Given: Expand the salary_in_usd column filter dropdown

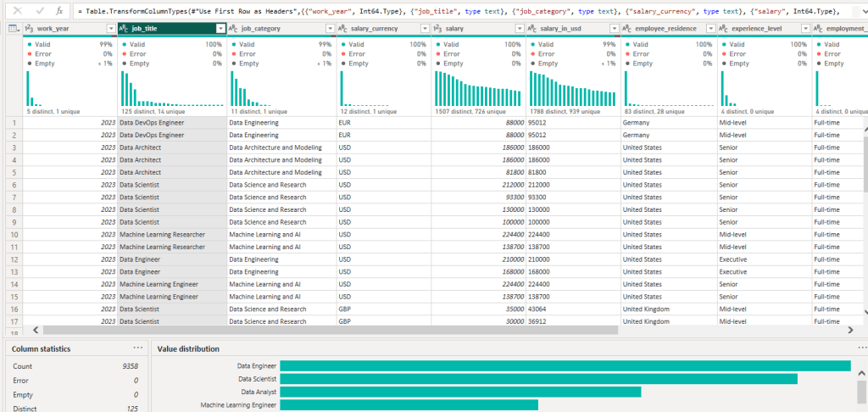Looking at the screenshot, I should pyautogui.click(x=614, y=29).
